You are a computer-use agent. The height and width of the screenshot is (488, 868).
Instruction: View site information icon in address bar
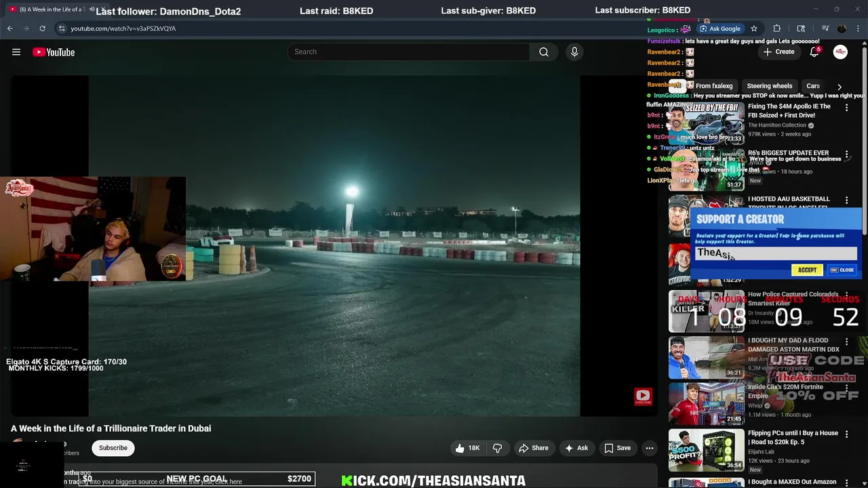point(62,28)
